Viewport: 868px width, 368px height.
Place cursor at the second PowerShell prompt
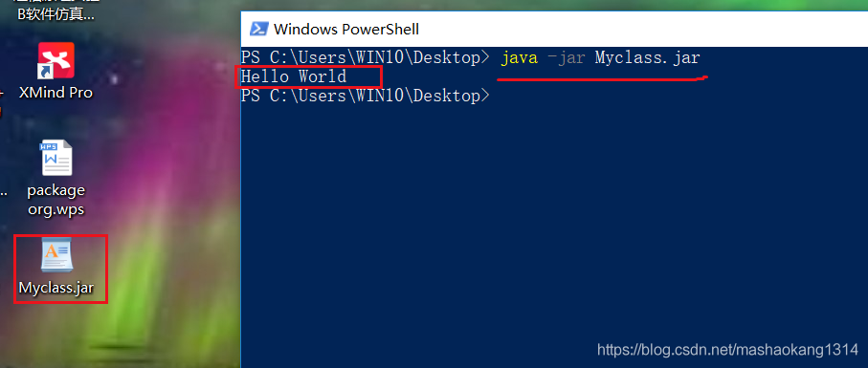(366, 96)
